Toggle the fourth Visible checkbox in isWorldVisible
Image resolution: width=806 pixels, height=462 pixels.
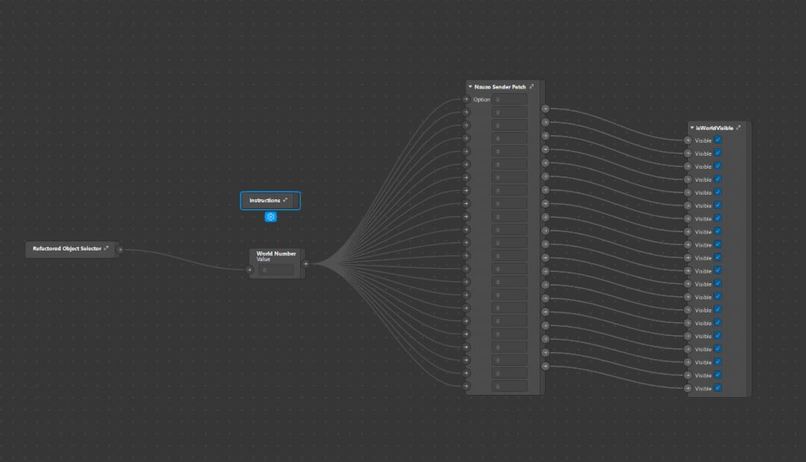(718, 179)
